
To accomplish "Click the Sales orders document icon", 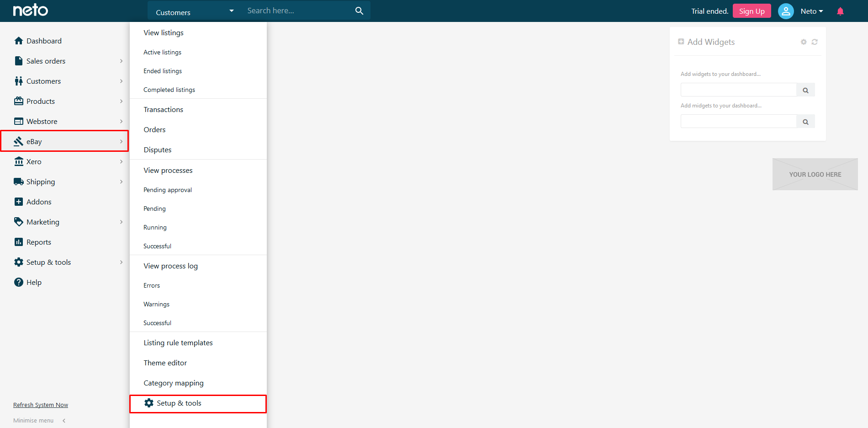I will [x=19, y=61].
